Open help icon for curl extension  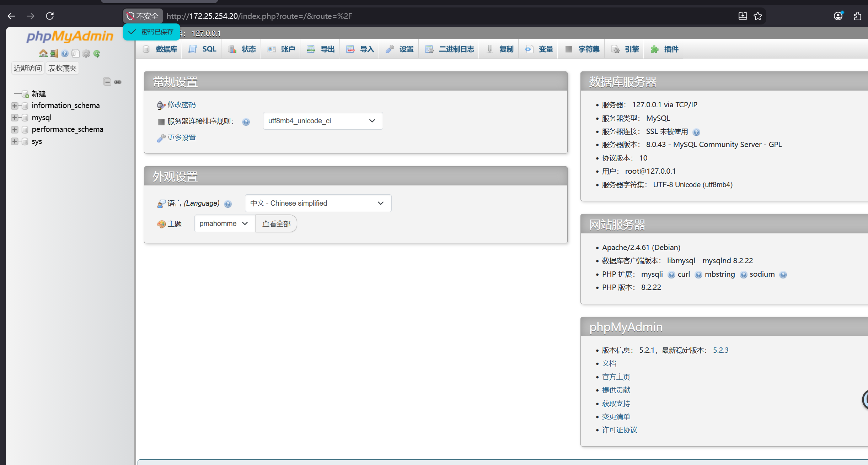pos(698,275)
